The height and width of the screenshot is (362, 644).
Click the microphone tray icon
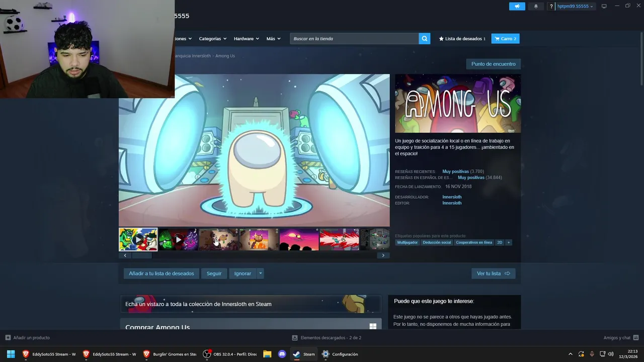pyautogui.click(x=592, y=354)
